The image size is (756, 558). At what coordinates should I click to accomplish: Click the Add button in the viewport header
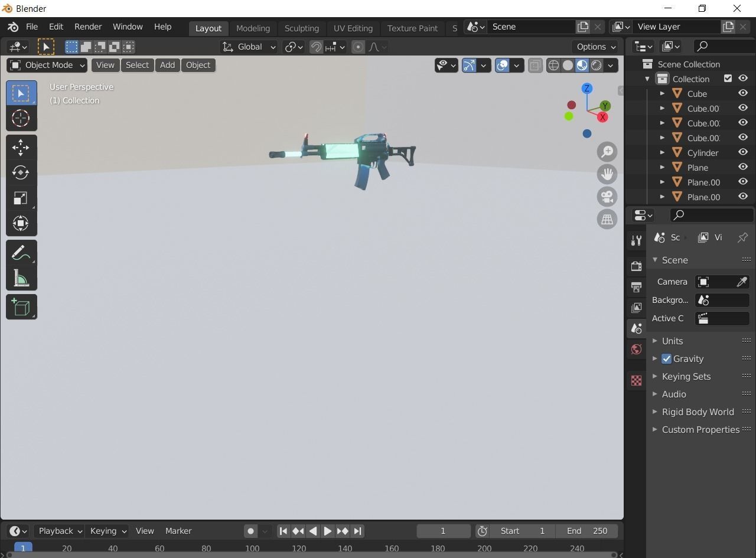coord(167,65)
